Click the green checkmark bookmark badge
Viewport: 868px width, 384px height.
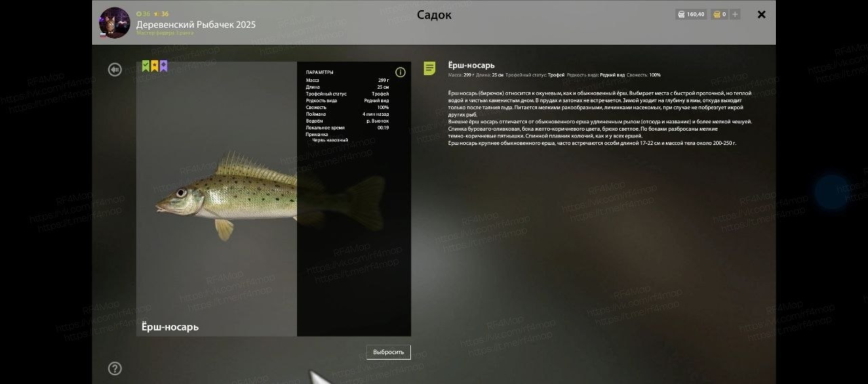pos(146,66)
